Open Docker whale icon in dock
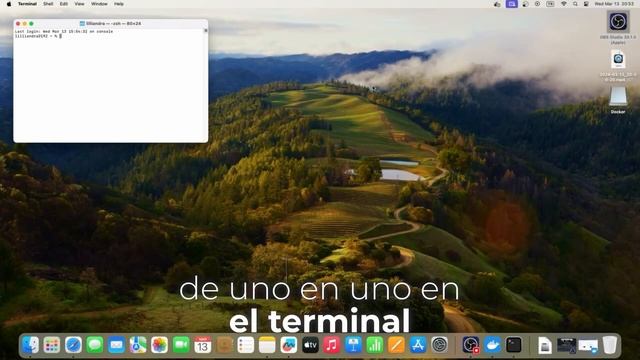 [492, 345]
